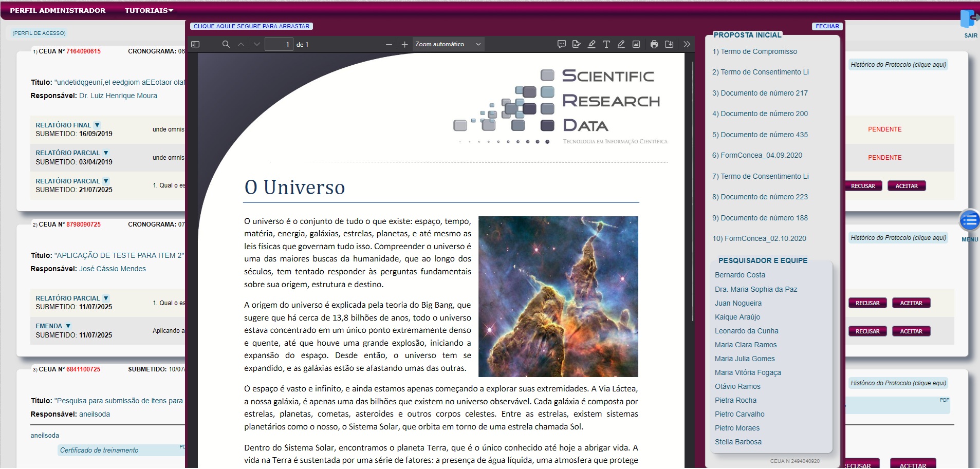Zoom out using the minus button
This screenshot has width=980, height=469.
tap(389, 45)
